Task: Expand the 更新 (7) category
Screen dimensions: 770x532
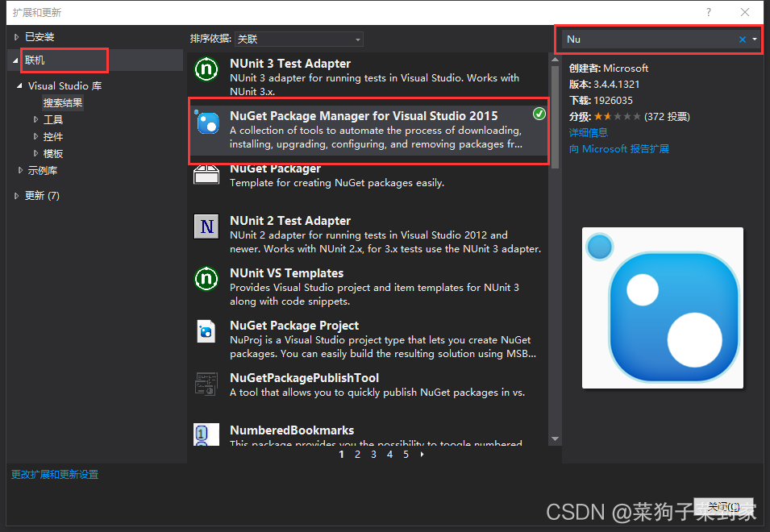Action: pyautogui.click(x=16, y=195)
